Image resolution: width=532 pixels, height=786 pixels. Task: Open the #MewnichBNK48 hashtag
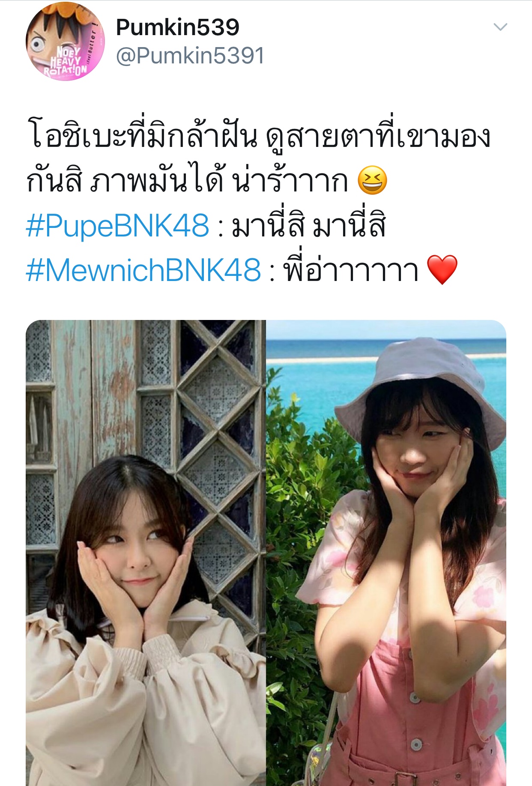(143, 270)
